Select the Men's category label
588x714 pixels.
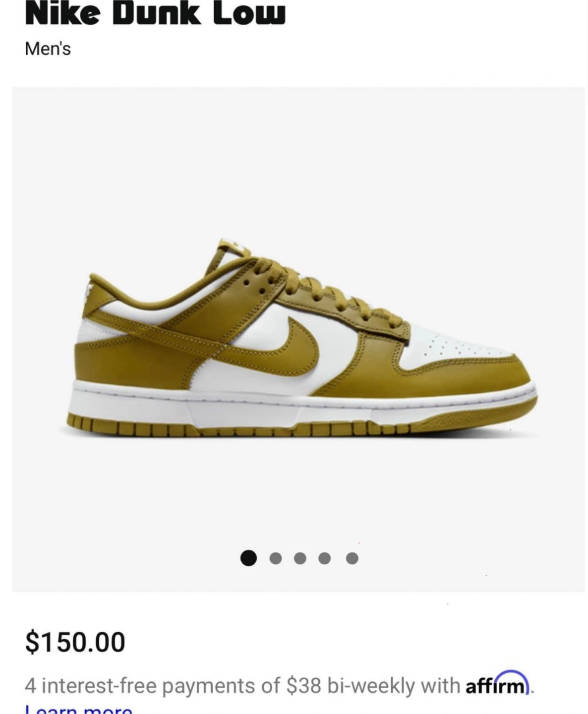click(48, 49)
